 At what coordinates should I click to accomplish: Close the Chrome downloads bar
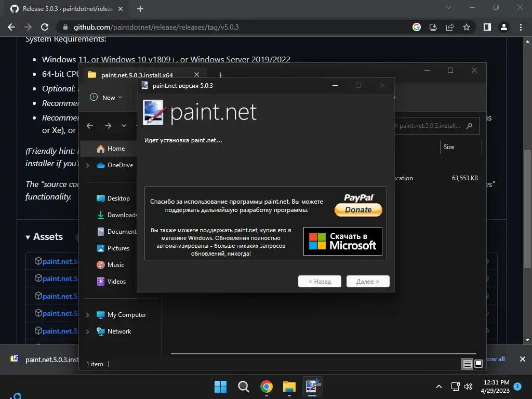click(523, 359)
